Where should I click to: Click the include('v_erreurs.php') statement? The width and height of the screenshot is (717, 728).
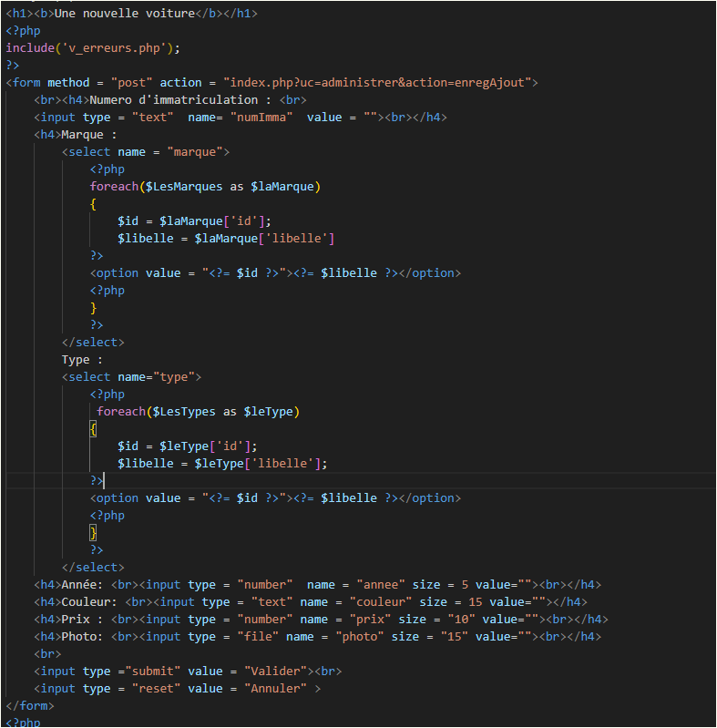click(x=94, y=48)
